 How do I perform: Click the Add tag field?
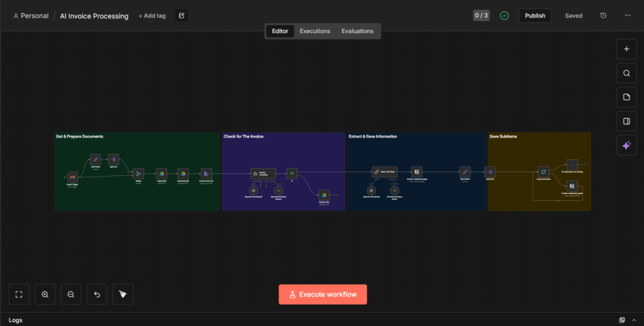(x=152, y=16)
